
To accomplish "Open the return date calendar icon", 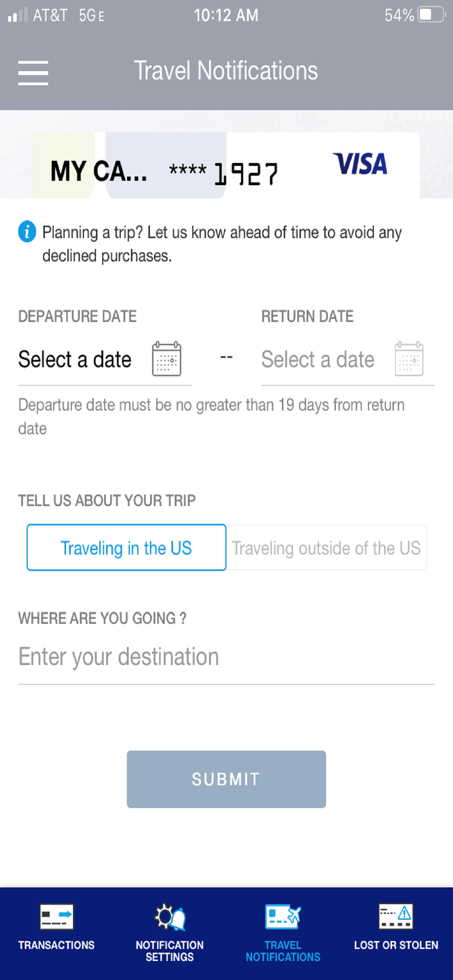I will pyautogui.click(x=409, y=359).
